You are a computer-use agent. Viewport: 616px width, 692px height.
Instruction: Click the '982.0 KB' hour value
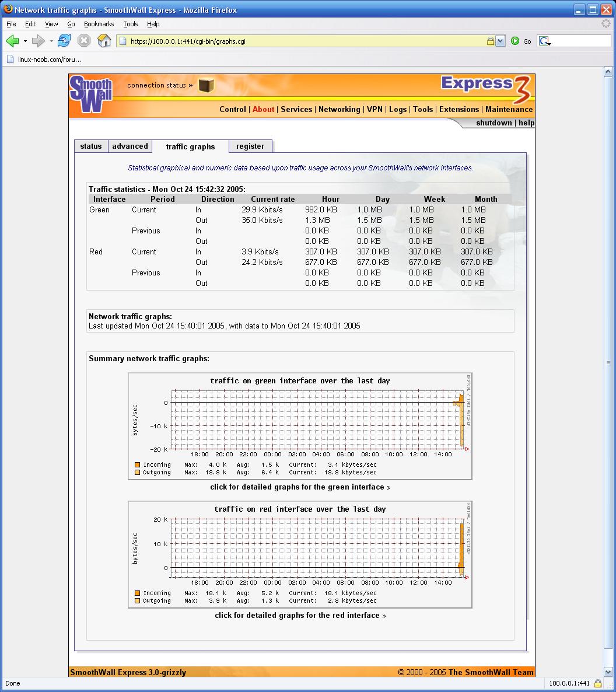[x=321, y=209]
